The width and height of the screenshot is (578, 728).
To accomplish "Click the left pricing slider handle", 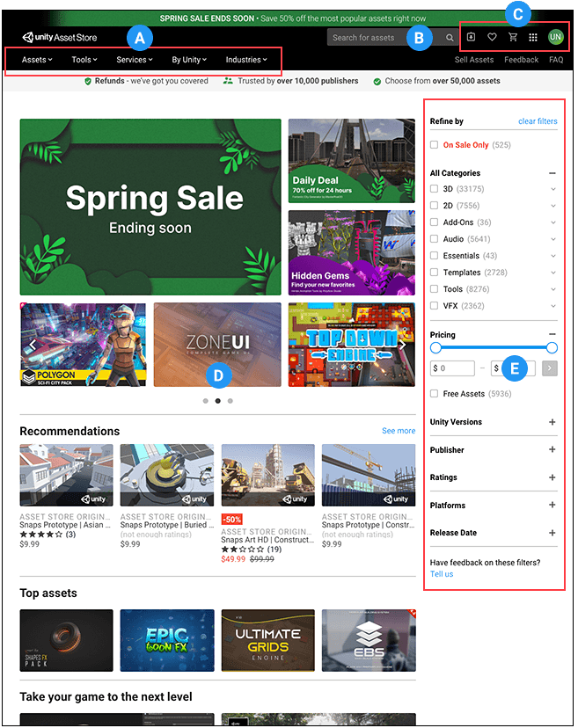I will [435, 348].
